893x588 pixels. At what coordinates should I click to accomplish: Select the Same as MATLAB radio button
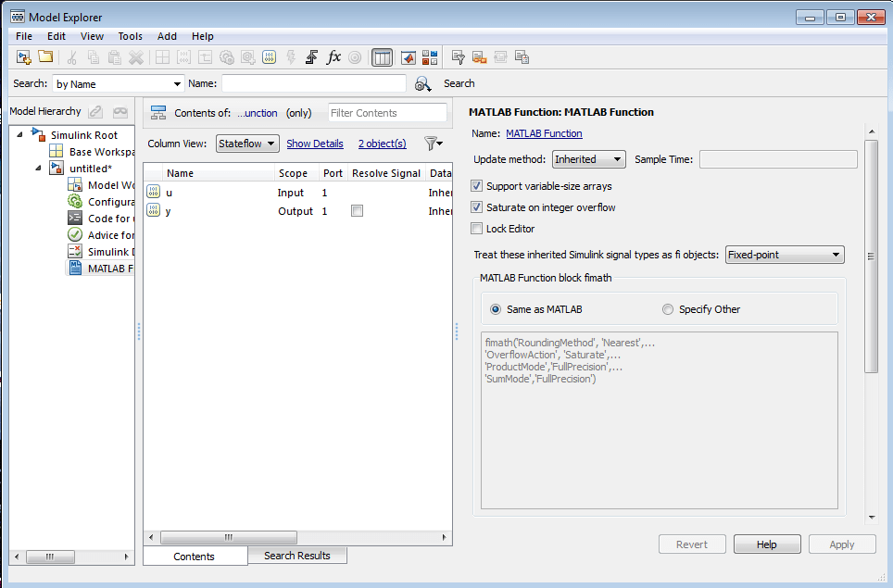click(496, 309)
